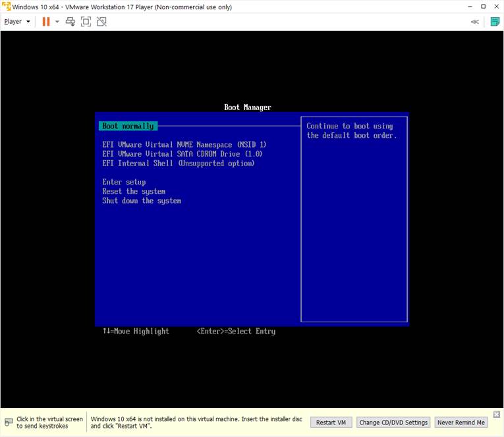Screen dimensions: 504x437
Task: Click the Send Ctrl+Alt+Del icon
Action: click(70, 22)
